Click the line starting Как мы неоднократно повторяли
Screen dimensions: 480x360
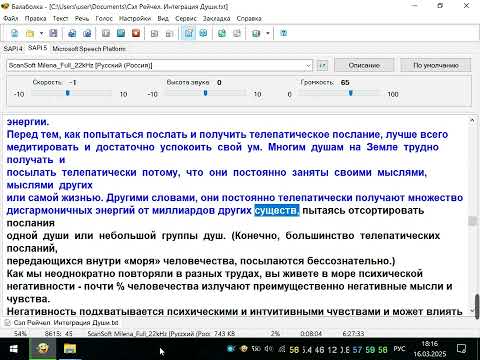tap(215, 274)
